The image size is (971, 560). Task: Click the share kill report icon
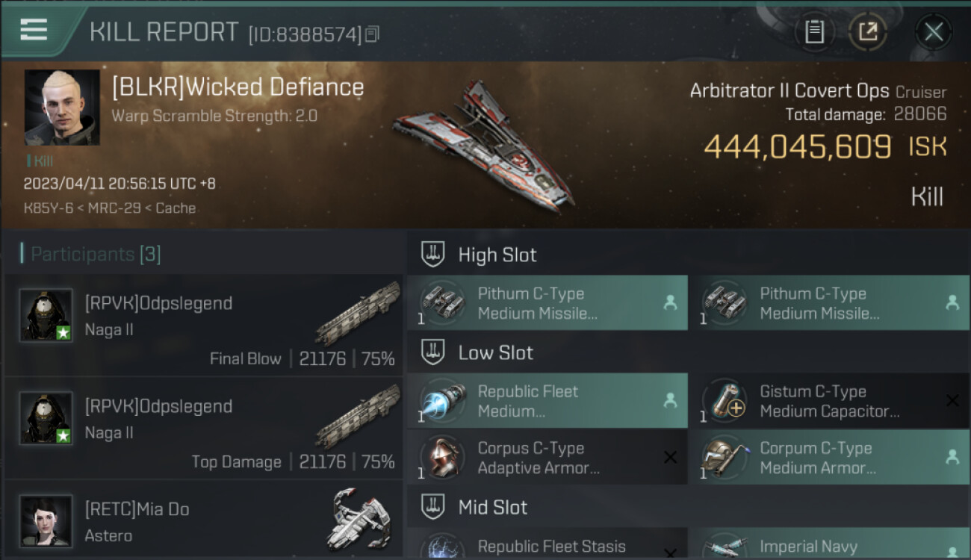tap(867, 32)
